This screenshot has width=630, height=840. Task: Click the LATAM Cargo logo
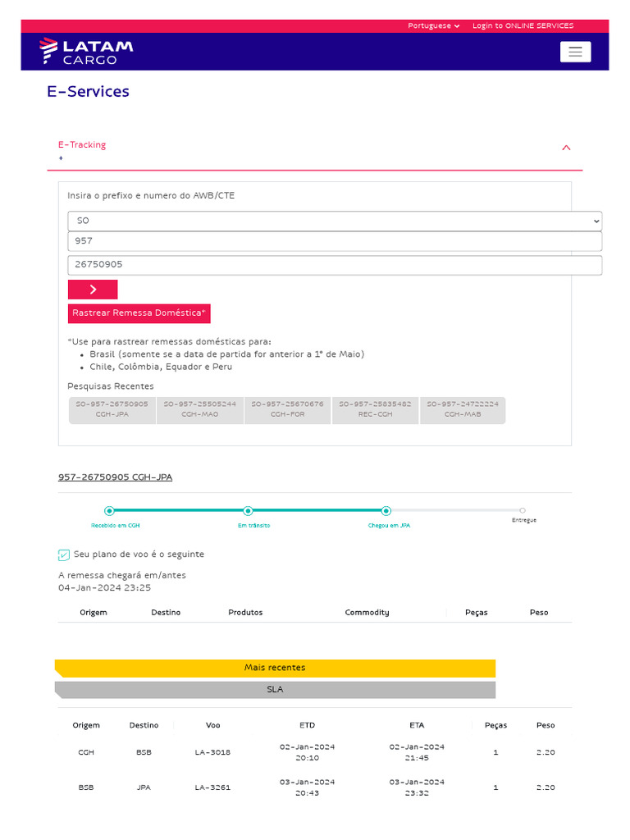point(86,51)
